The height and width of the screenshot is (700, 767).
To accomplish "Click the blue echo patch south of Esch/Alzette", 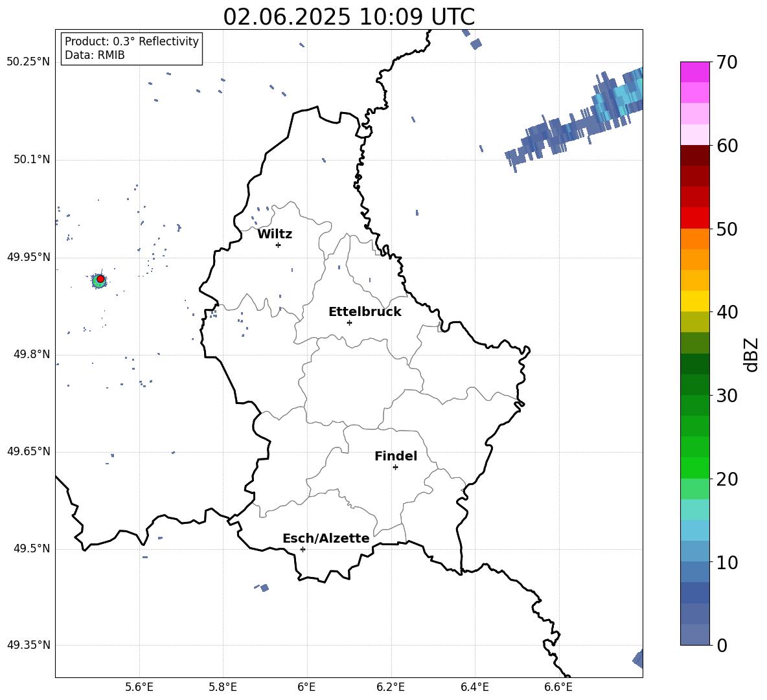I will pos(264,587).
